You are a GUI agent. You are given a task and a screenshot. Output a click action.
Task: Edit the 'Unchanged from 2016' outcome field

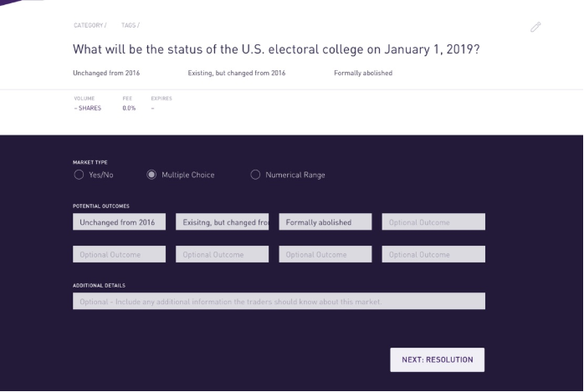click(119, 222)
